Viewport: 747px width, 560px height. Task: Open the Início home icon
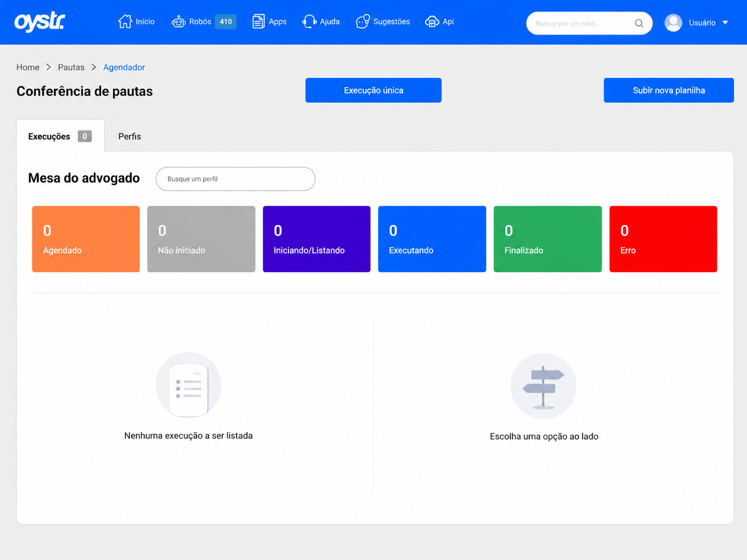click(x=125, y=22)
